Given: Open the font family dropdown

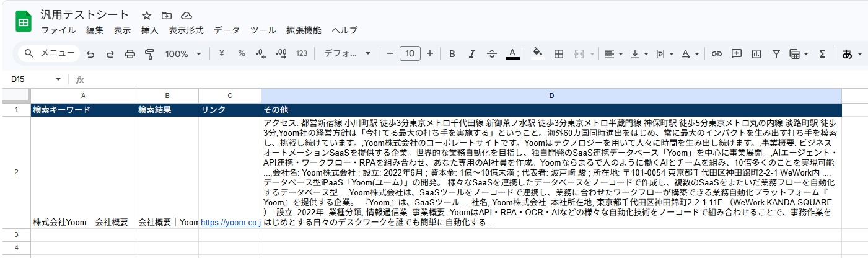Looking at the screenshot, I should tap(348, 54).
